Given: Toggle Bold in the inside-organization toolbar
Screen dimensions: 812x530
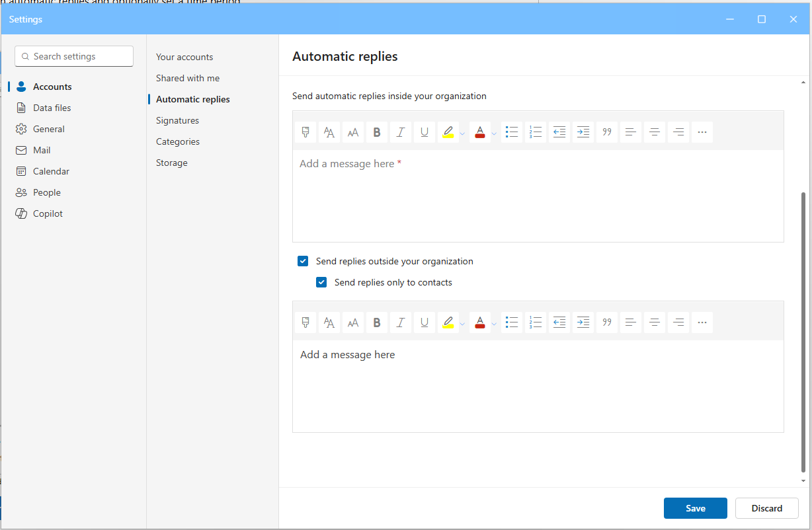Looking at the screenshot, I should 377,132.
